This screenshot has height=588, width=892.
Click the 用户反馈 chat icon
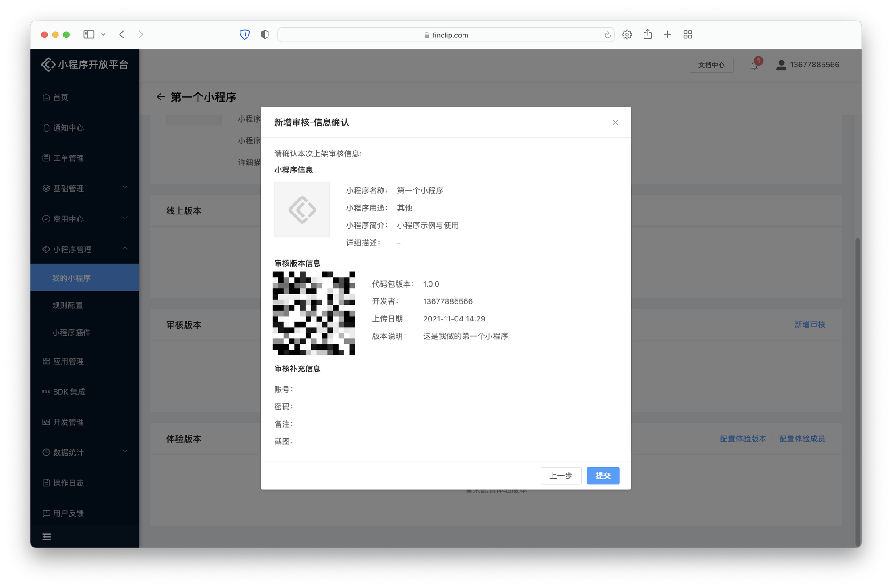46,513
